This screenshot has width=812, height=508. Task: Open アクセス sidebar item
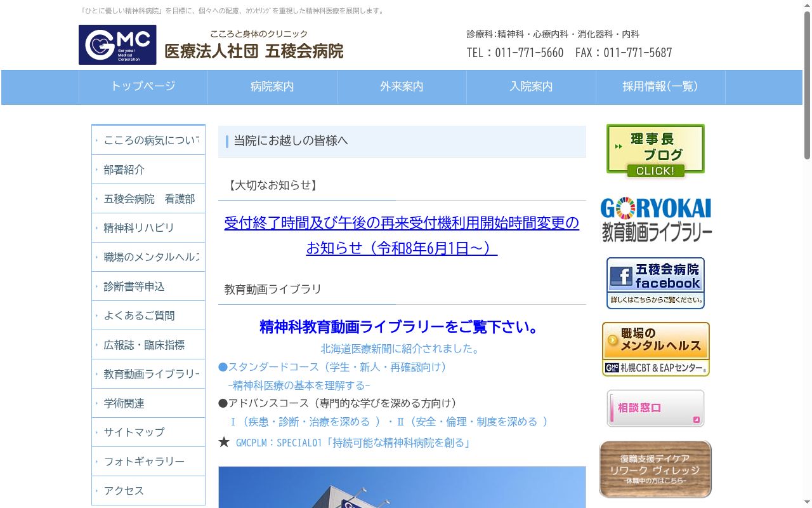148,491
